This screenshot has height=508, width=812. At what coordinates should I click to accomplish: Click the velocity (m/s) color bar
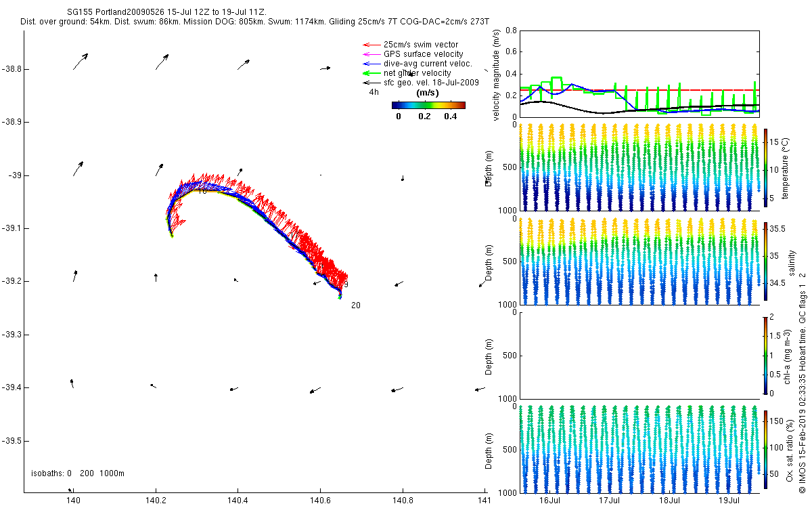click(429, 105)
